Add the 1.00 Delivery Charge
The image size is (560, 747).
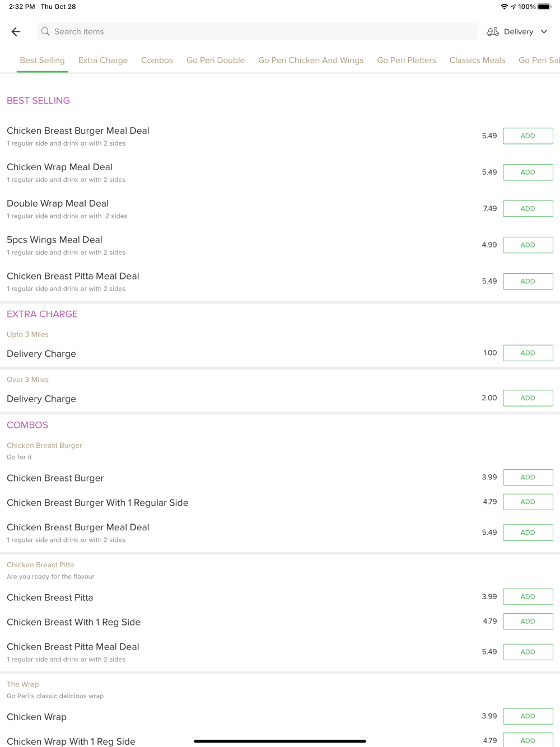(x=528, y=353)
